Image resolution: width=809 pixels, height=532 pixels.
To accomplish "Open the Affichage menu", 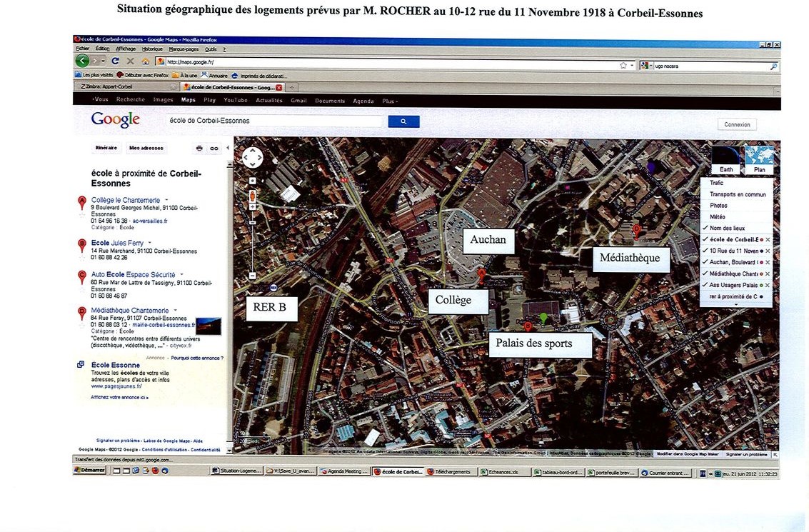I will [x=126, y=49].
